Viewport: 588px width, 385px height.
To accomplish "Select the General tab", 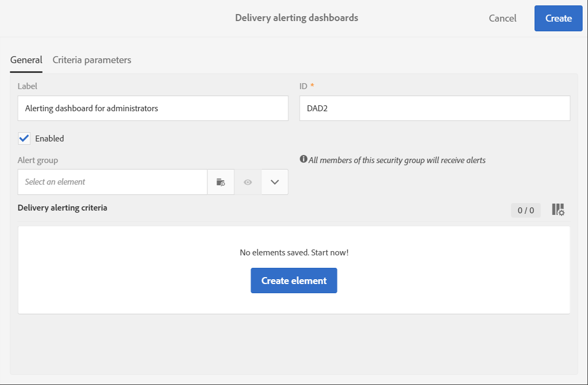I will [26, 60].
